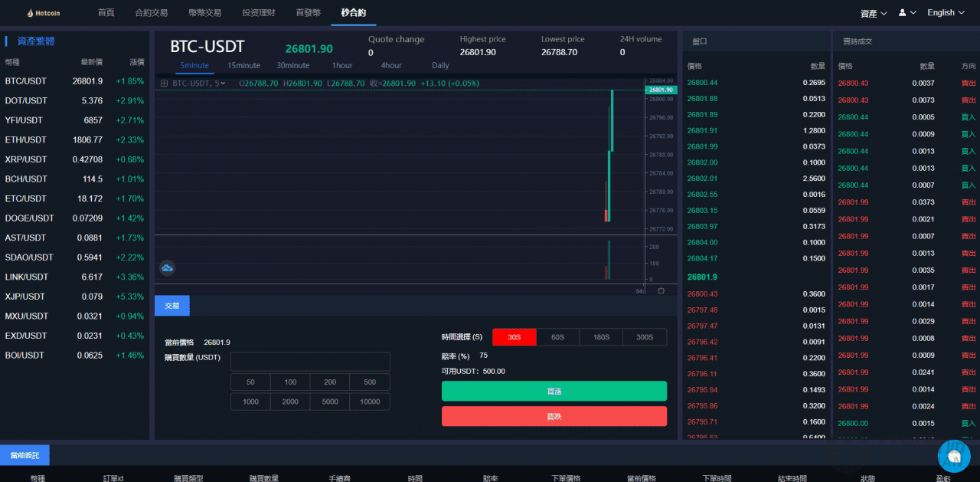Open the 幣幣交易 navigation menu item

pos(204,12)
